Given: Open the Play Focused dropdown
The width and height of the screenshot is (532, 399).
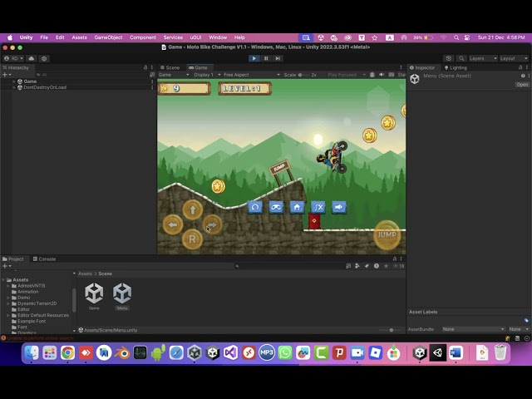Looking at the screenshot, I should pos(346,75).
